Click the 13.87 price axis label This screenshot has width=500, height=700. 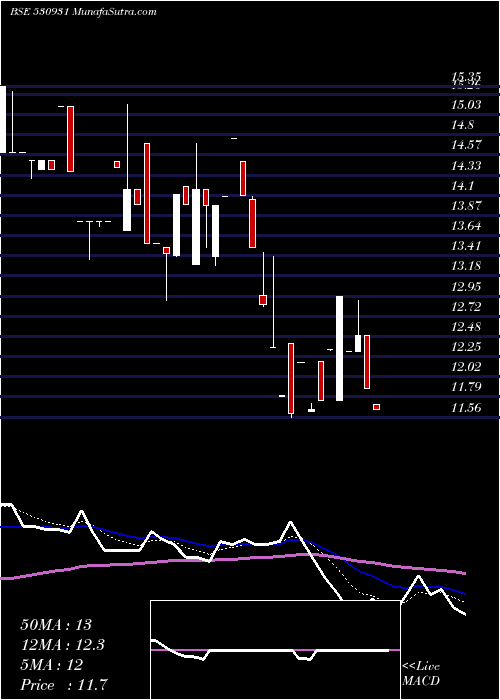click(x=466, y=206)
